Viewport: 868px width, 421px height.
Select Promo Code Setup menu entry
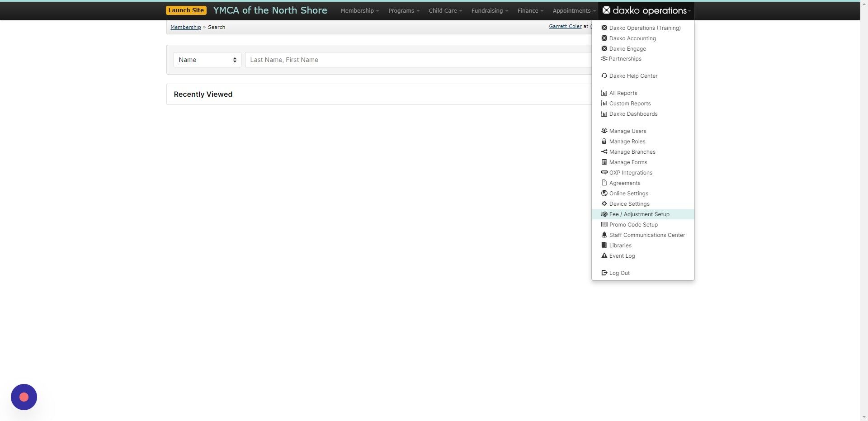point(643,224)
